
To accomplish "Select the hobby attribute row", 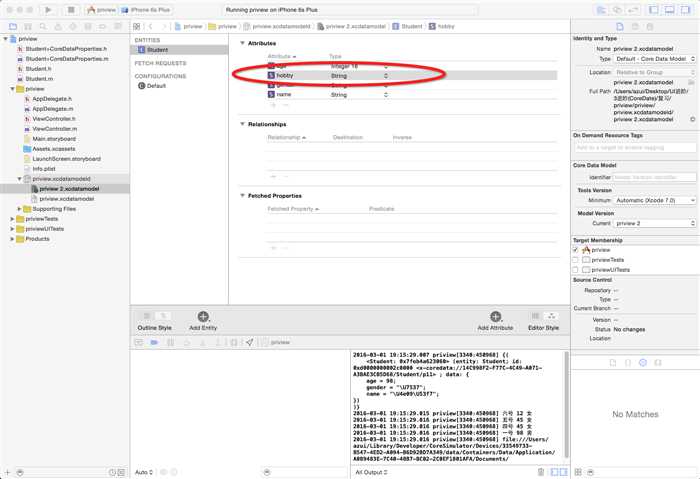I will (x=412, y=75).
